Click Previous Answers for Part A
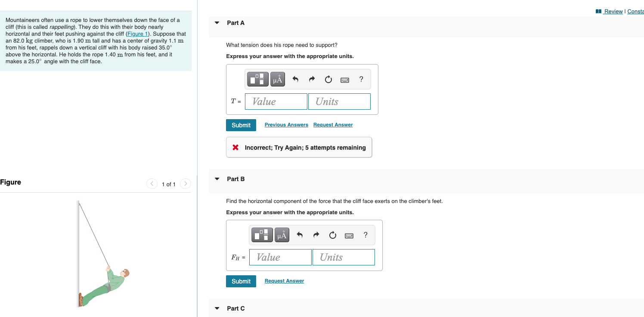This screenshot has width=644, height=317. click(286, 124)
